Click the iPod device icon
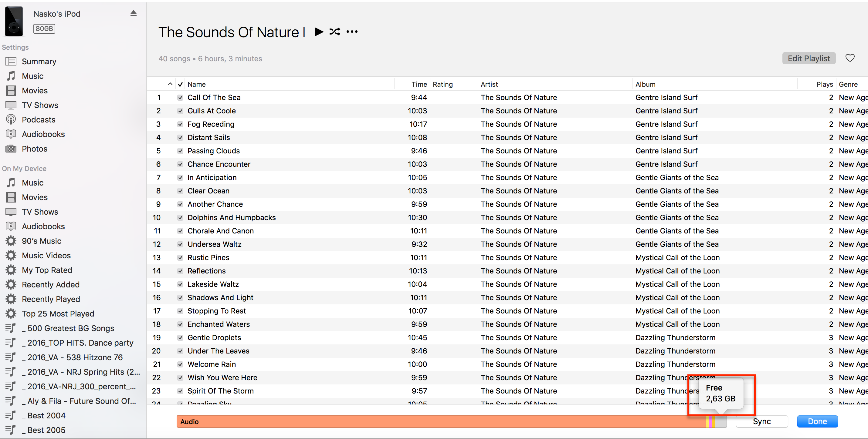The width and height of the screenshot is (868, 439). [x=14, y=21]
